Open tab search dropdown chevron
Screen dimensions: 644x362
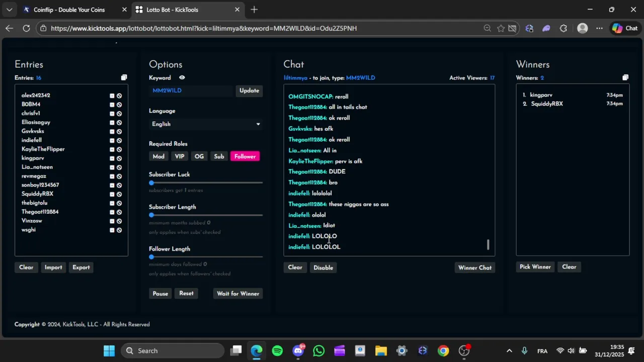click(x=9, y=10)
